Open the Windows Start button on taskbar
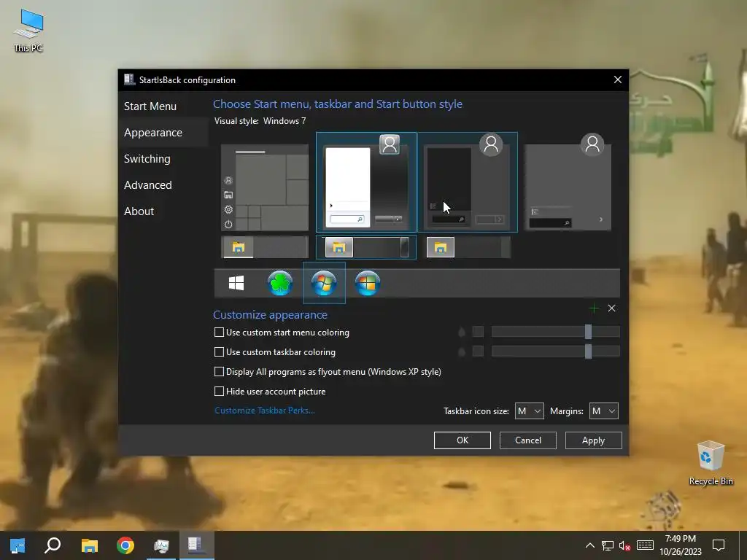The height and width of the screenshot is (560, 747). 18,545
